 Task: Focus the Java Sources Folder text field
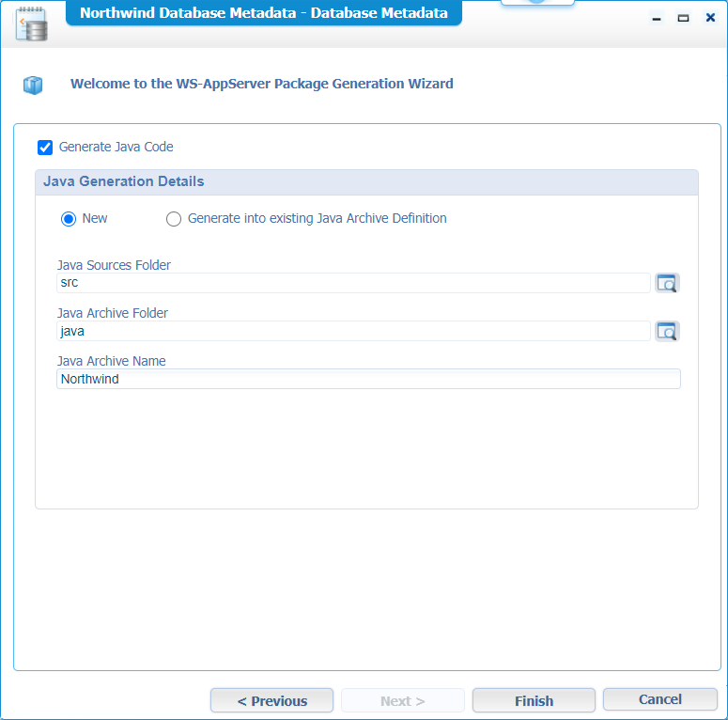[x=352, y=283]
